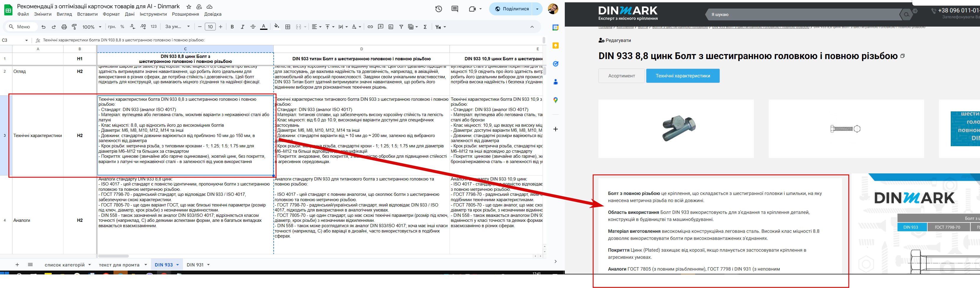Open the zoom level dropdown
The image size is (980, 288).
click(x=92, y=27)
